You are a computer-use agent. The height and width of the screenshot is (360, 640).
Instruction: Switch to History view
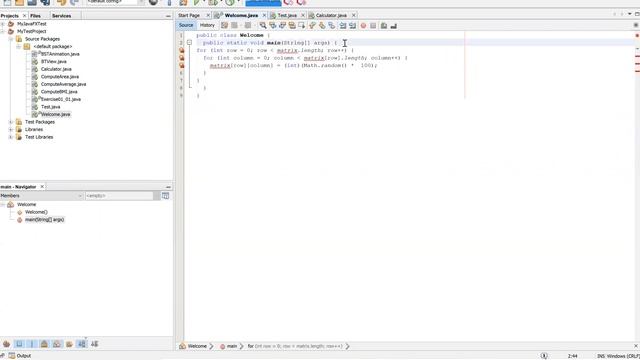coord(207,25)
